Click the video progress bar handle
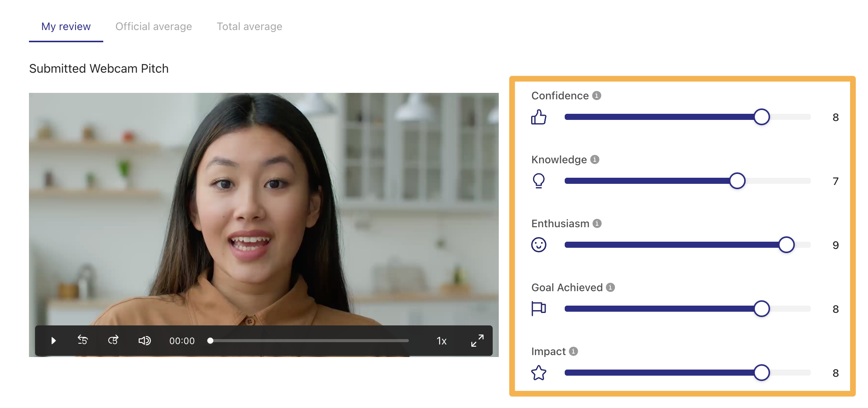 (210, 341)
